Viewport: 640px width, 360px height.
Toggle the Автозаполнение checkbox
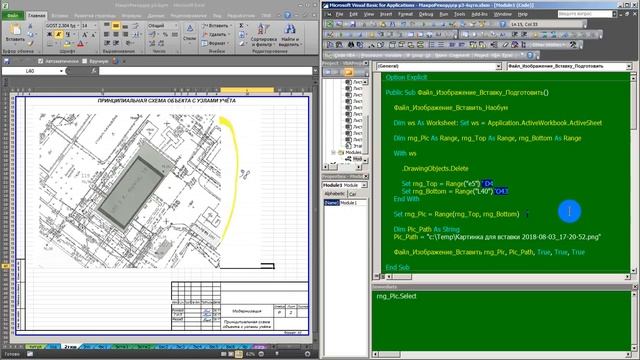point(40,61)
